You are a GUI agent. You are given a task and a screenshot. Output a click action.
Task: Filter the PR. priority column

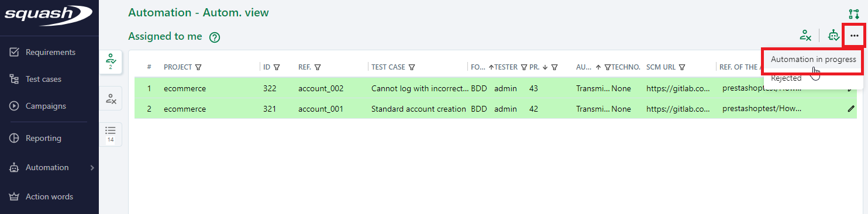point(554,67)
